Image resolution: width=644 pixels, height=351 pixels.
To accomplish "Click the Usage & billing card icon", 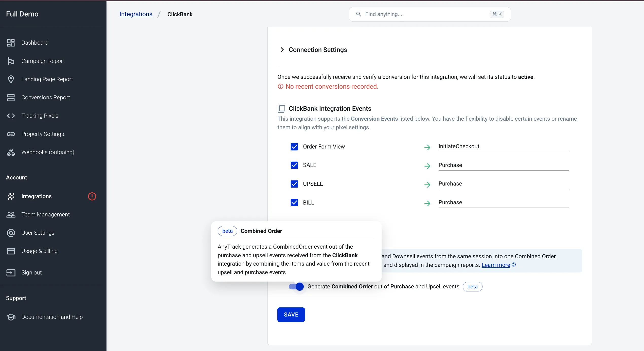I will click(x=11, y=251).
